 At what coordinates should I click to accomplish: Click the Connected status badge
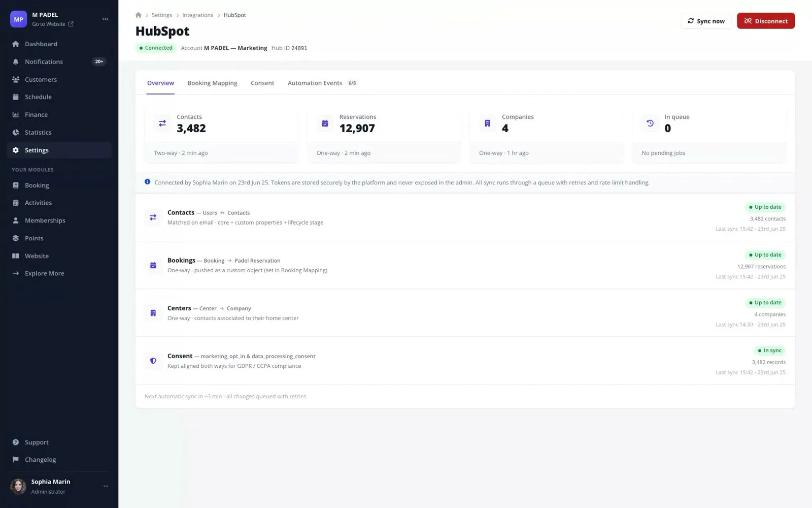(156, 48)
